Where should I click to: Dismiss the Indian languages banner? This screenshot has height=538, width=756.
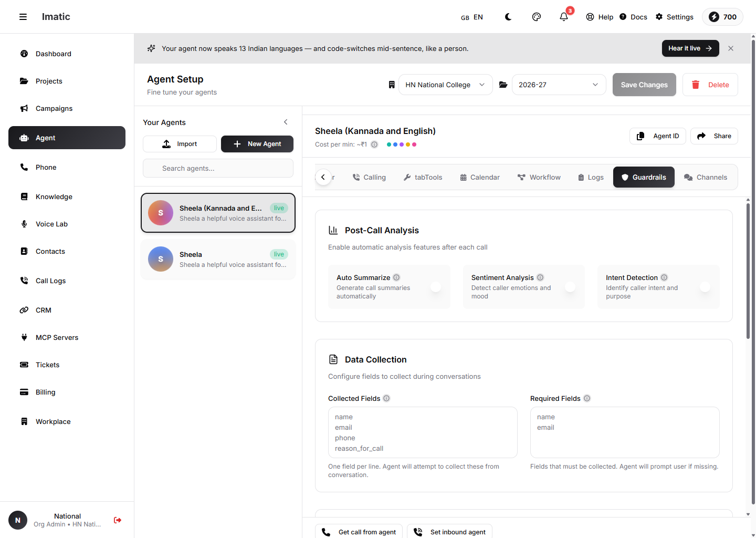(x=731, y=48)
